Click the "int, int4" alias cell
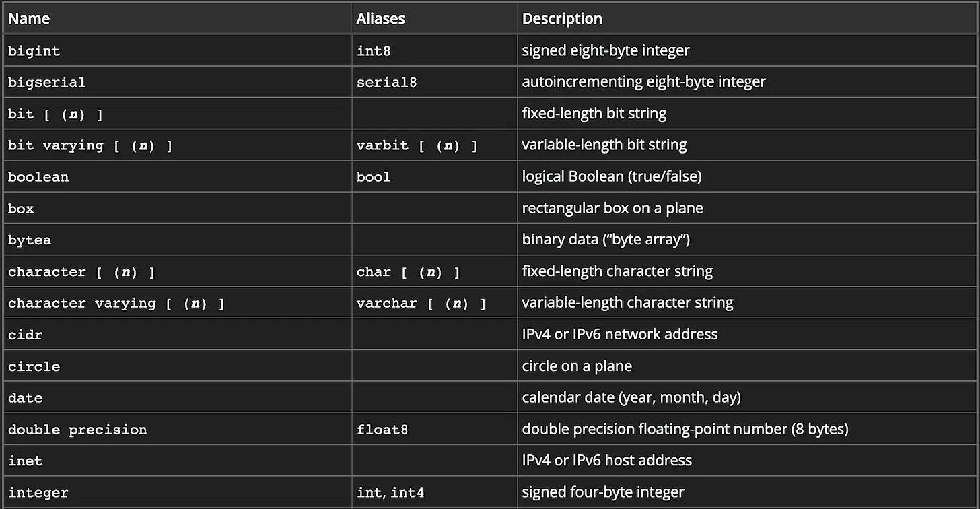 [x=390, y=493]
